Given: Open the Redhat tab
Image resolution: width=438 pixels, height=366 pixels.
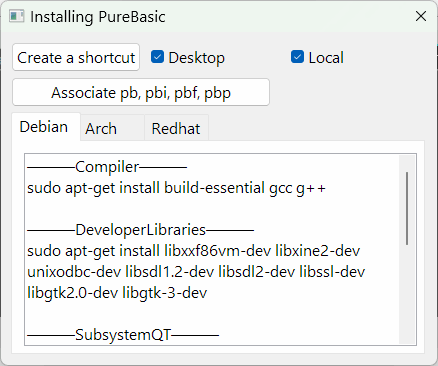Looking at the screenshot, I should [x=176, y=128].
